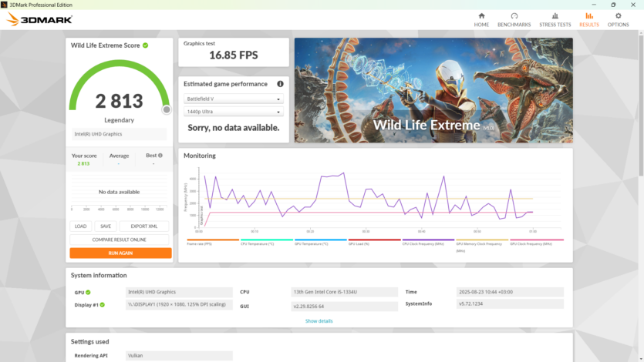Click the 16.85 FPS graphics test value
The height and width of the screenshot is (362, 644).
point(233,55)
